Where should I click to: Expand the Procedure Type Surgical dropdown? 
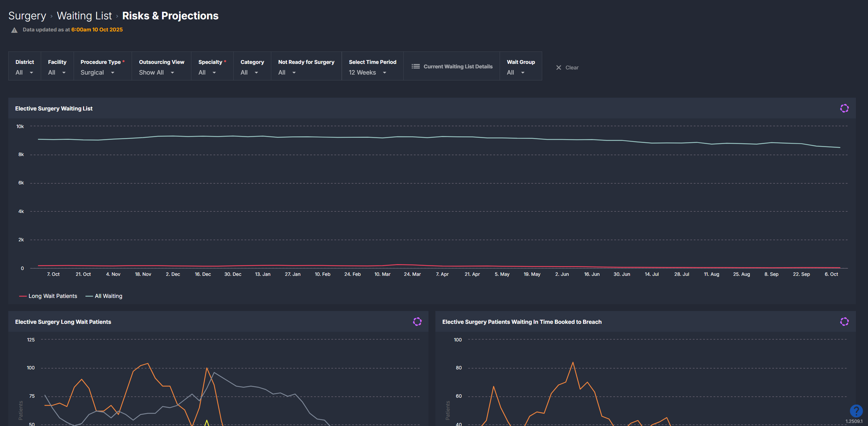(97, 72)
